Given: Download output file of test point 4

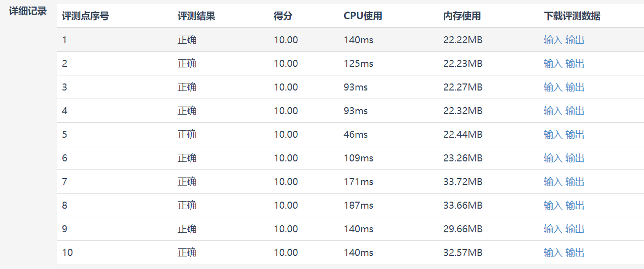Looking at the screenshot, I should tap(575, 111).
